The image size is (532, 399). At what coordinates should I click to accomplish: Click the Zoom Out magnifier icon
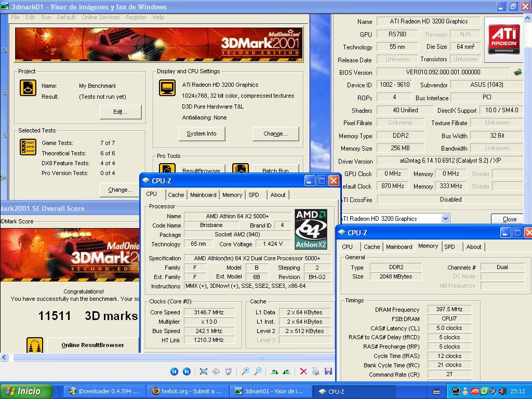click(258, 371)
